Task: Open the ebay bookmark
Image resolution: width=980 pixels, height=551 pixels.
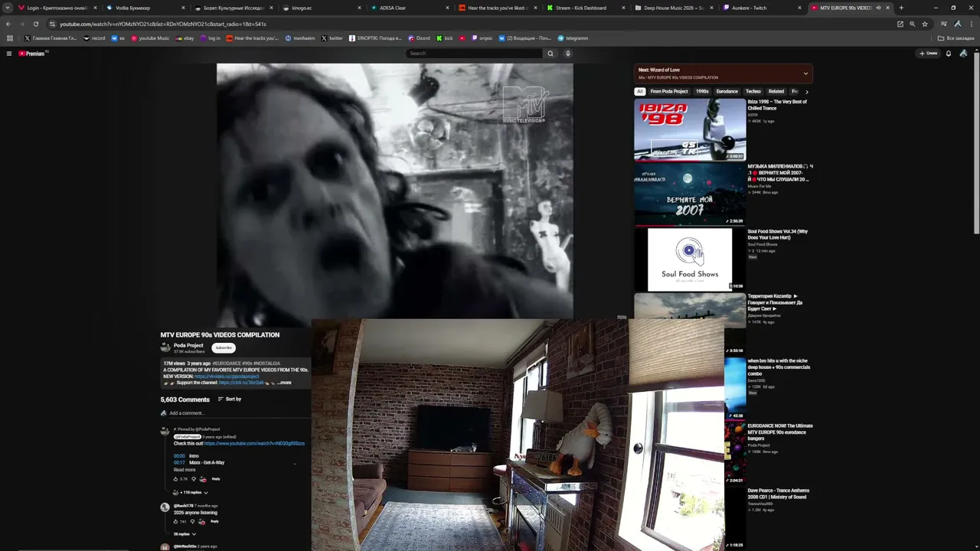Action: [x=185, y=38]
